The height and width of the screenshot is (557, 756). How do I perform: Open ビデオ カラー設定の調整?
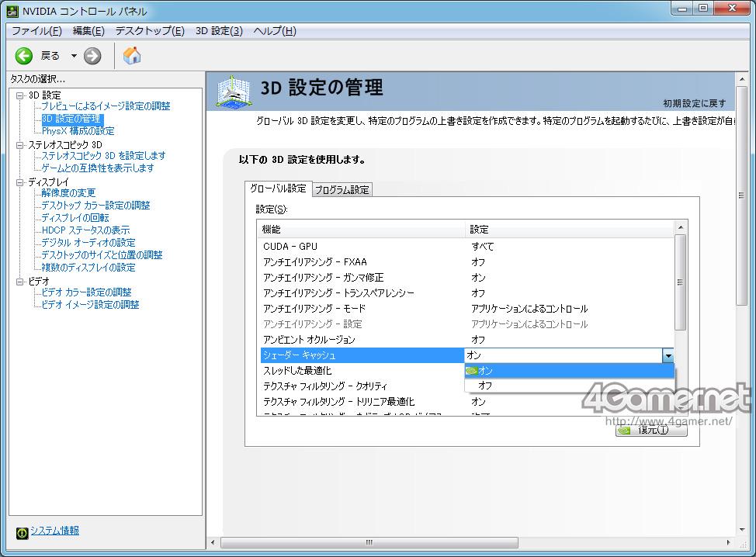86,292
